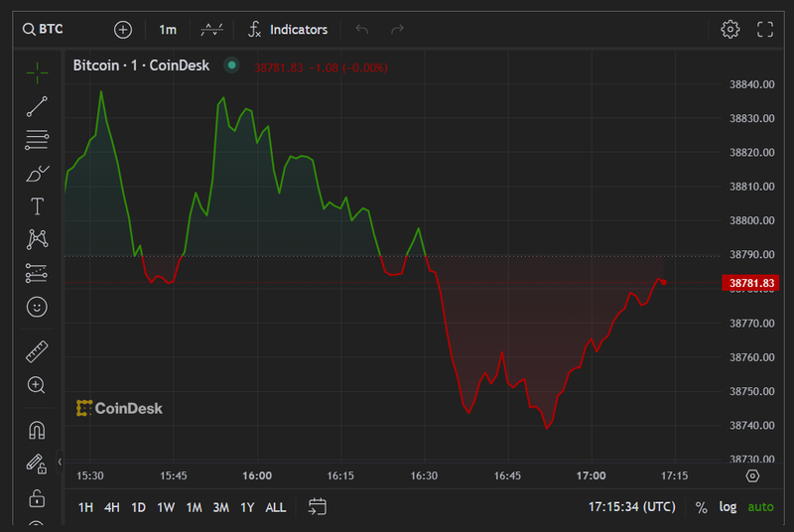794x532 pixels.
Task: Select the brush drawing tool
Action: [x=37, y=174]
